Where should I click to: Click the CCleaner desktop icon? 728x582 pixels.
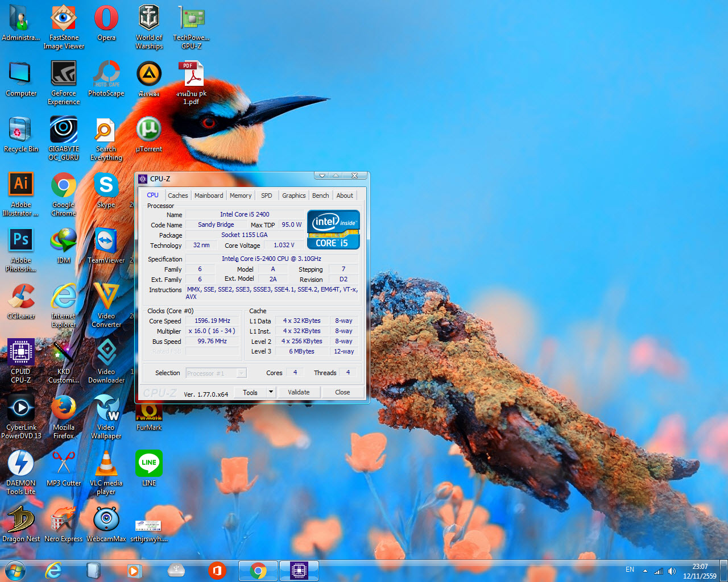coord(21,301)
